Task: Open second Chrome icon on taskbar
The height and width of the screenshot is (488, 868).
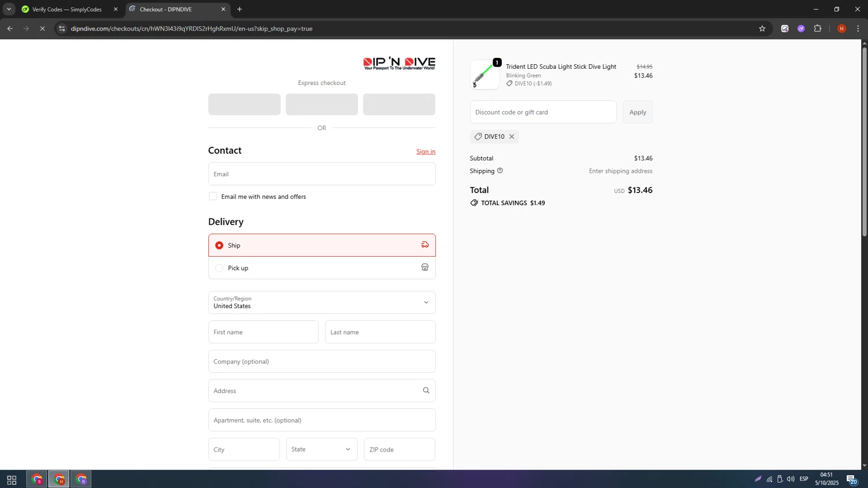Action: (x=59, y=479)
